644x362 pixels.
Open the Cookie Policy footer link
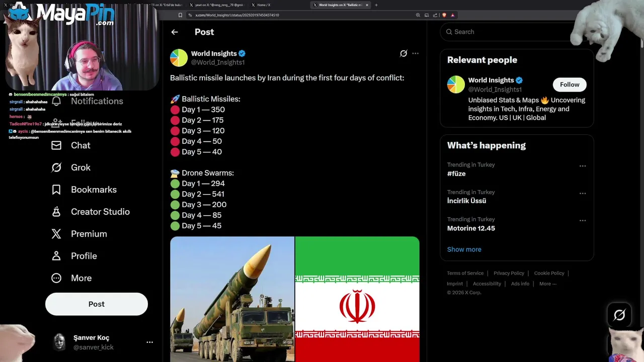pos(549,273)
